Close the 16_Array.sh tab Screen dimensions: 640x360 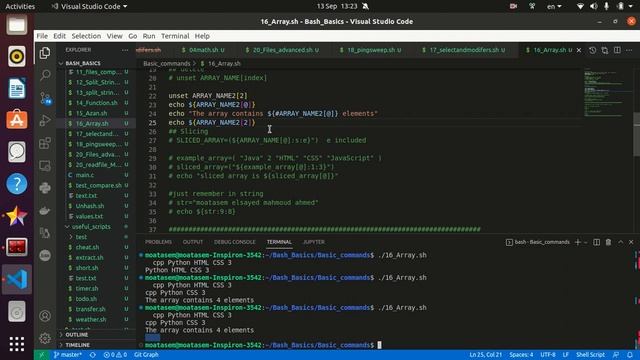pyautogui.click(x=579, y=50)
